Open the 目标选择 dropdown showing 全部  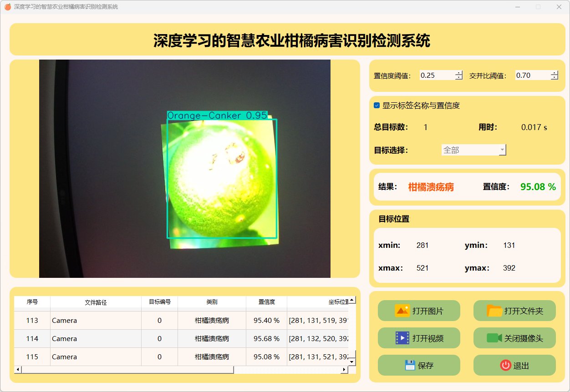tap(473, 150)
